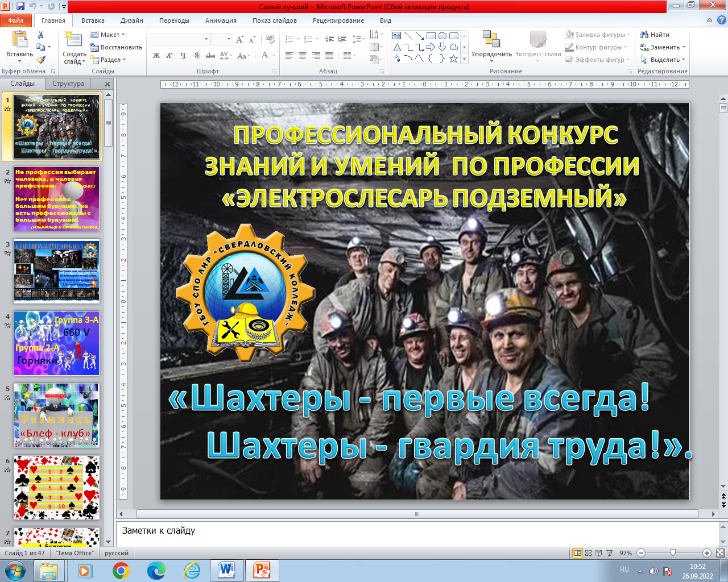Open Chrome from the taskbar

121,570
